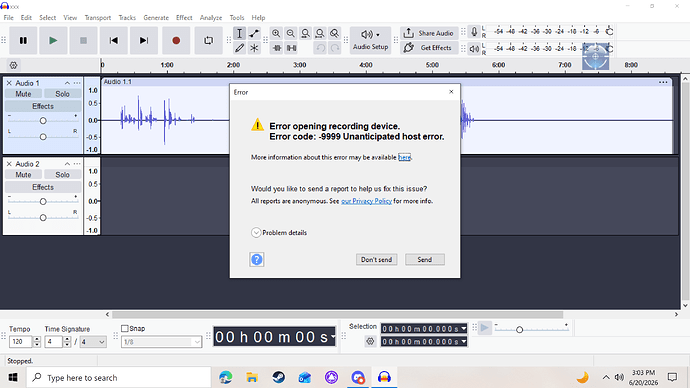Open the Analyze menu
The image size is (690, 388).
pyautogui.click(x=211, y=18)
